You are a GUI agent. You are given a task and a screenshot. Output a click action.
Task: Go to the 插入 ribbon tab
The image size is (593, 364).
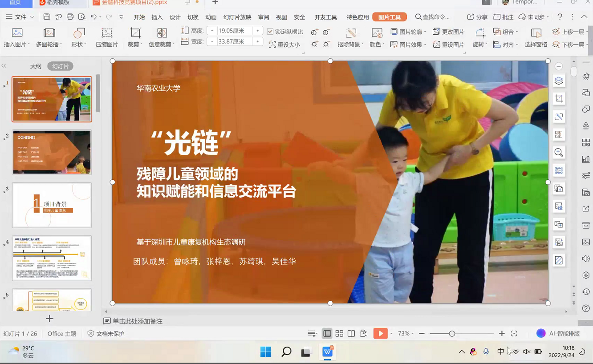(157, 17)
